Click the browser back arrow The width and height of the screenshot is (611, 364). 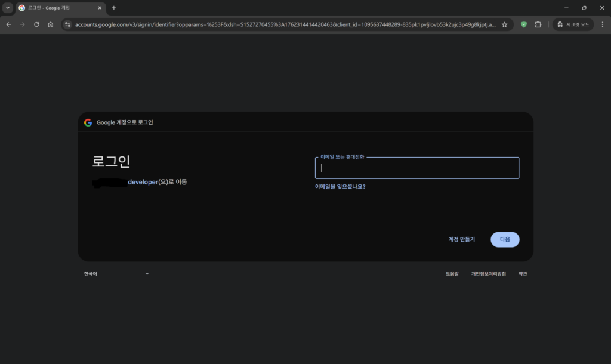click(x=8, y=24)
